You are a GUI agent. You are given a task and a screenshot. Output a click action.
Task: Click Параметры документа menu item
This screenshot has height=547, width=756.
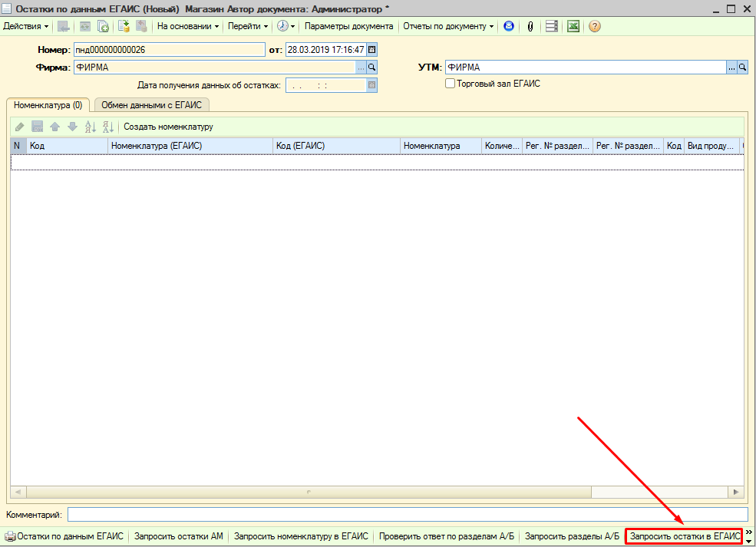coord(348,27)
